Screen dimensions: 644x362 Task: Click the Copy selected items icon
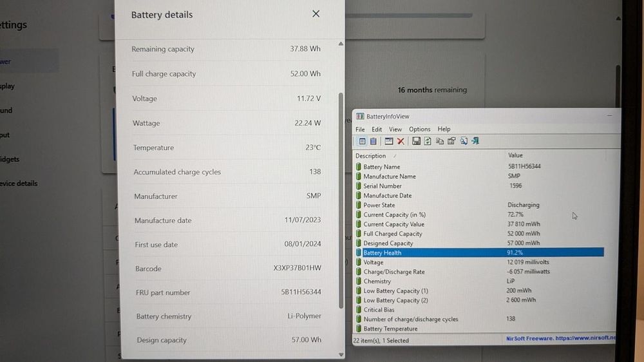click(x=439, y=141)
